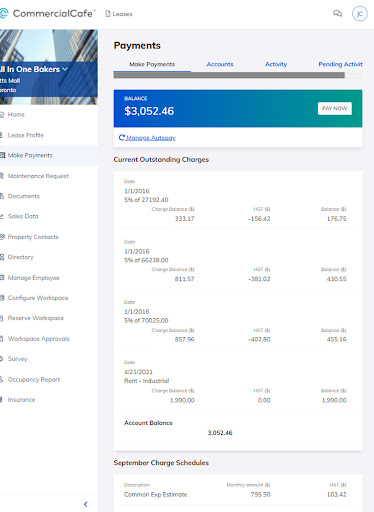The width and height of the screenshot is (374, 512).
Task: Click the Common Exp Estimate row
Action: tap(238, 494)
